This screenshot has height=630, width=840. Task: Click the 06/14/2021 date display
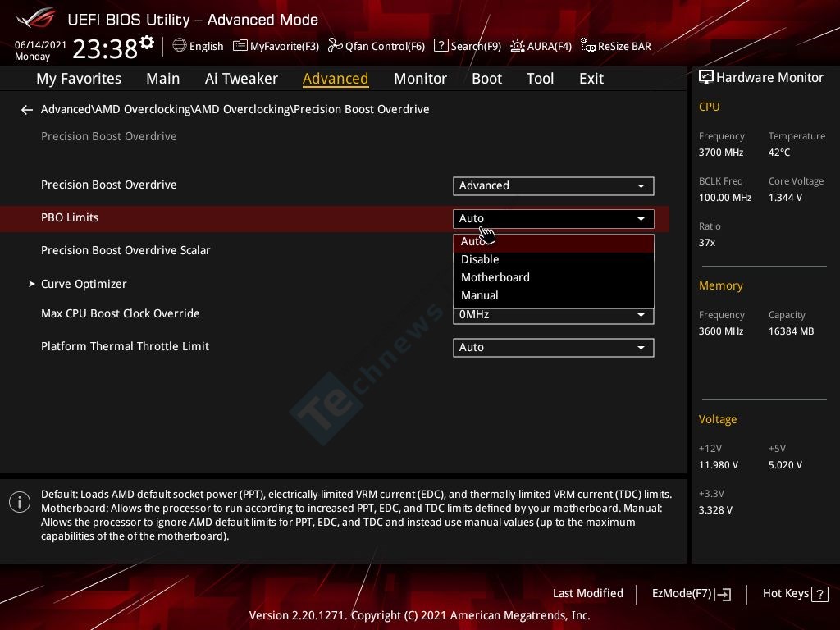(40, 44)
